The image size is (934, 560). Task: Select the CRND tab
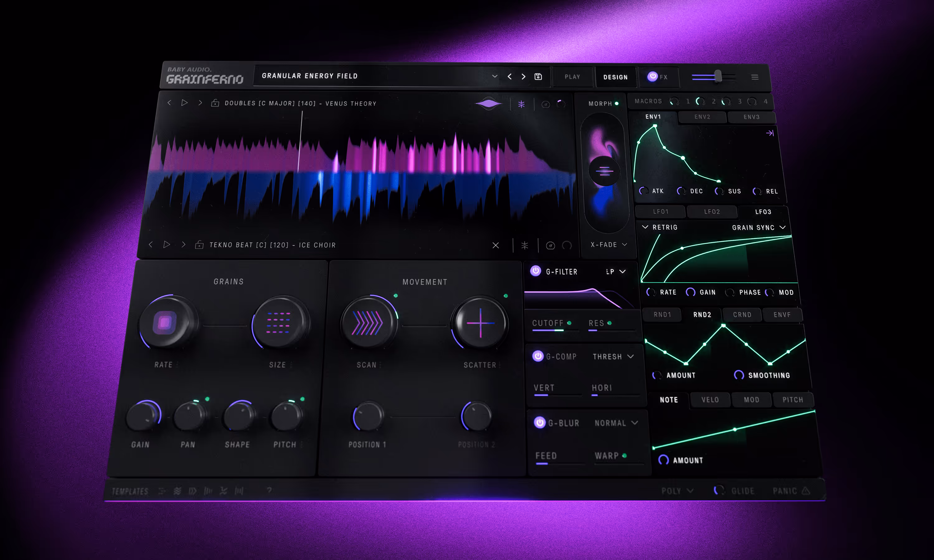742,314
